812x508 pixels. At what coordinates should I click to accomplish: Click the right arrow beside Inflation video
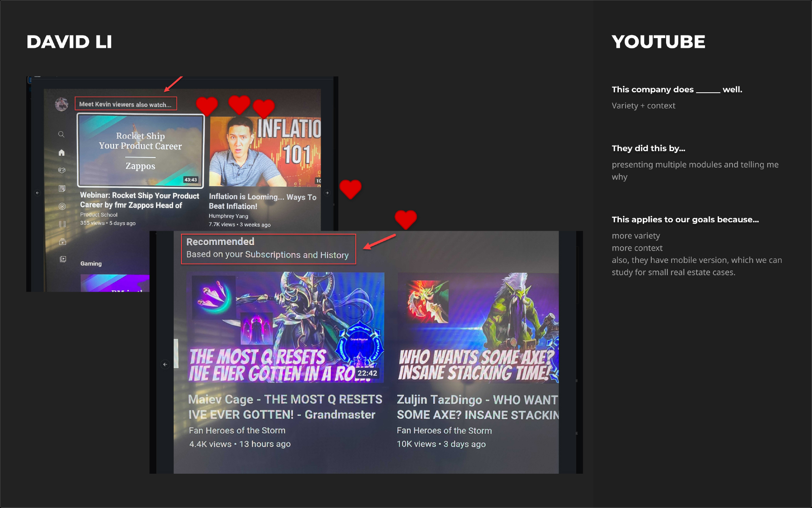(x=327, y=193)
